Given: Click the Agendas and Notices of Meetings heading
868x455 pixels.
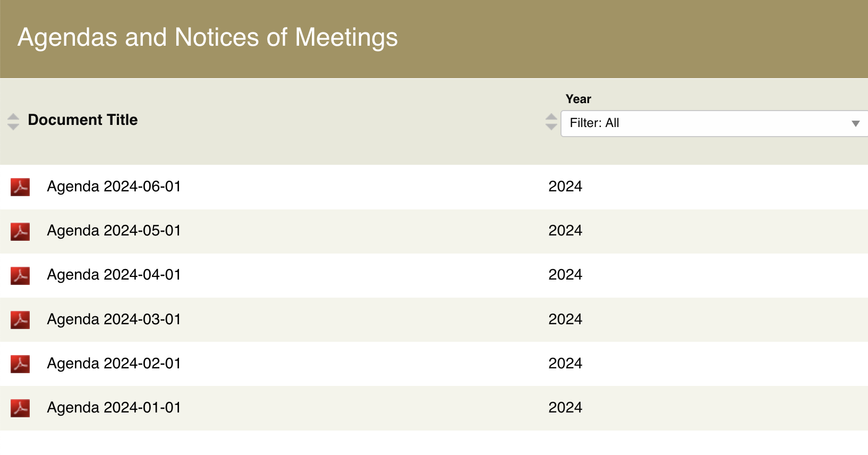Looking at the screenshot, I should (x=208, y=38).
